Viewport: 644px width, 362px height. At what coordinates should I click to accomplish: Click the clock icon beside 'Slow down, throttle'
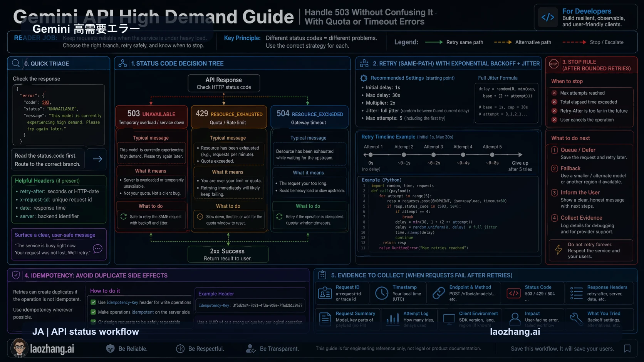200,217
